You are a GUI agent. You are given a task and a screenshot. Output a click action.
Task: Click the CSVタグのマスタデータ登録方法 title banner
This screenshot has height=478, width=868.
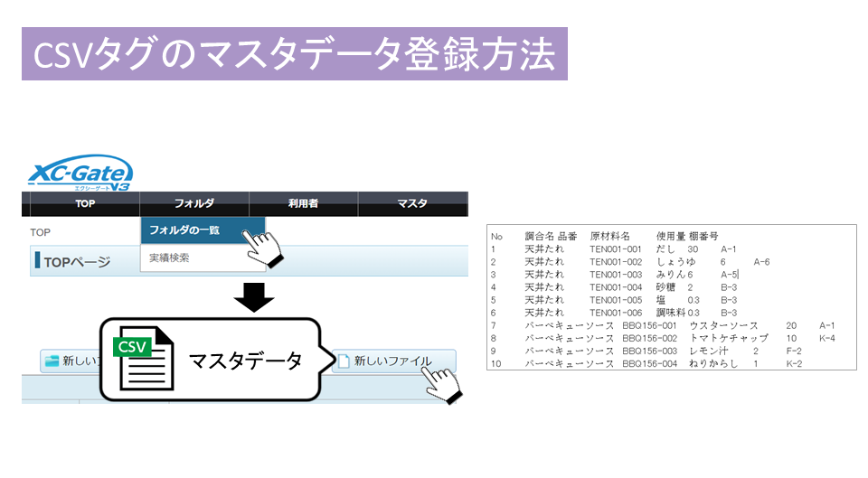[294, 54]
